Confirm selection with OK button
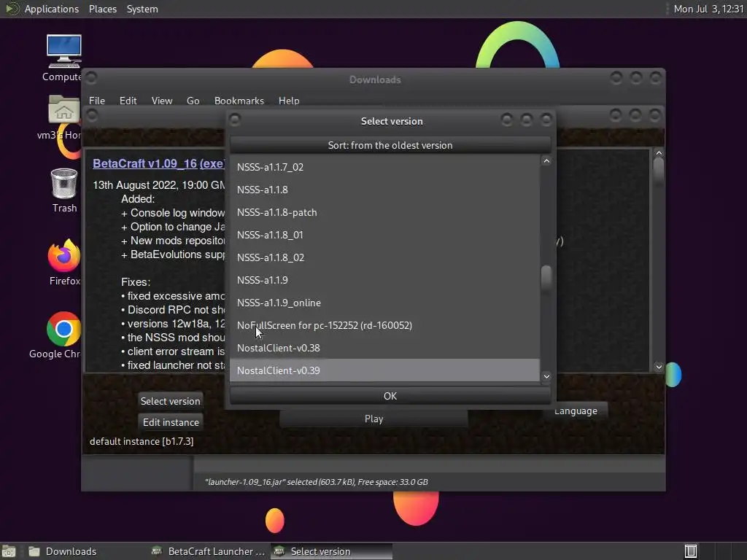Viewport: 747px width, 560px height. [390, 396]
